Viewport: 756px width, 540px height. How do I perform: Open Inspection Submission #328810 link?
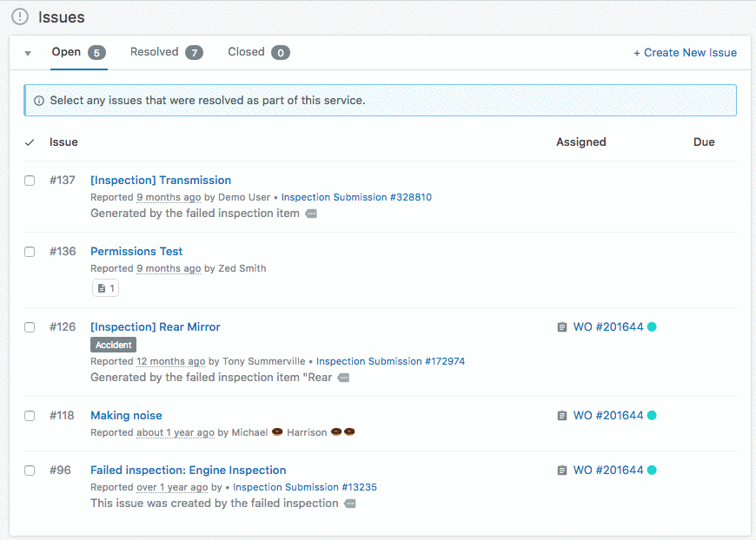click(x=356, y=197)
